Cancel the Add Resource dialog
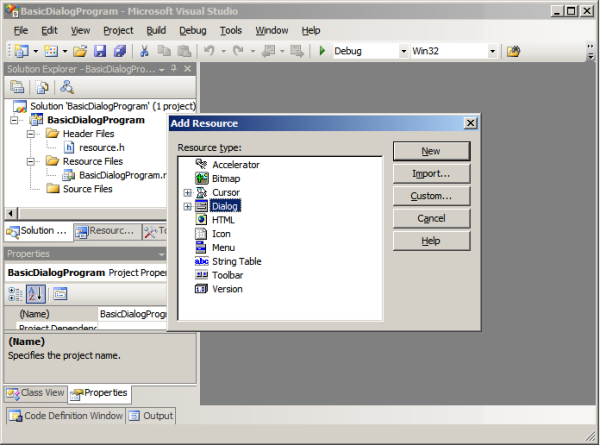The height and width of the screenshot is (445, 600). pyautogui.click(x=431, y=218)
